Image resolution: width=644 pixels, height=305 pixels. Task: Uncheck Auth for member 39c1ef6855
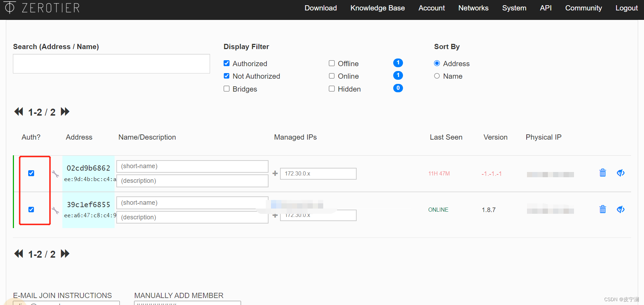click(31, 210)
